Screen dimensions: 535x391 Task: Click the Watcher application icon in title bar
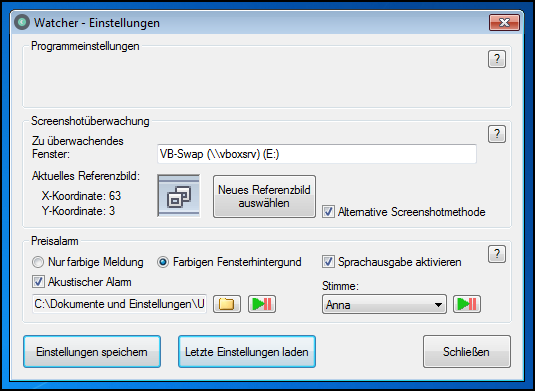22,23
